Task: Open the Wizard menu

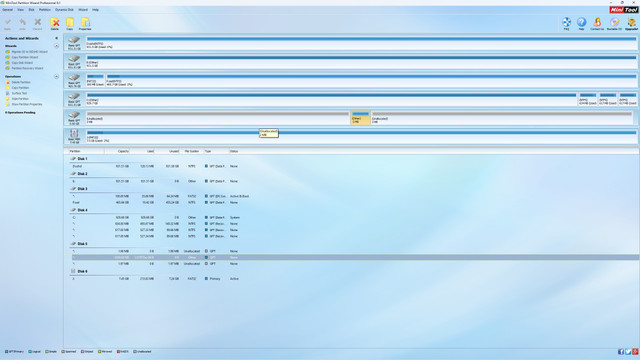Action: tap(83, 9)
